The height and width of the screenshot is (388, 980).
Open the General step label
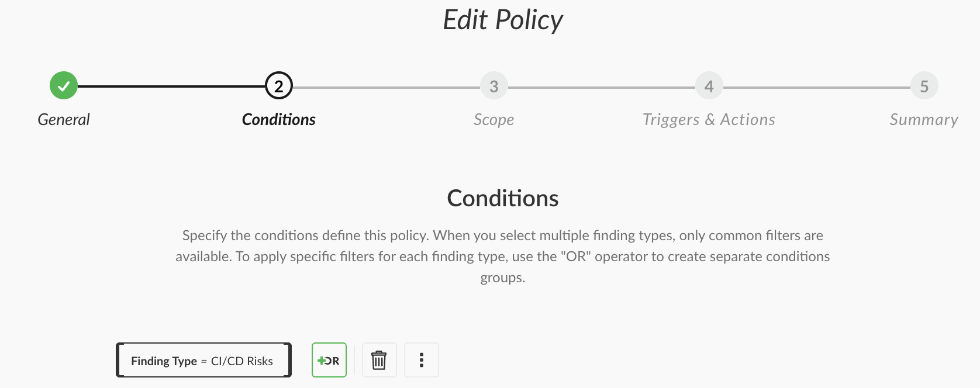pos(64,120)
